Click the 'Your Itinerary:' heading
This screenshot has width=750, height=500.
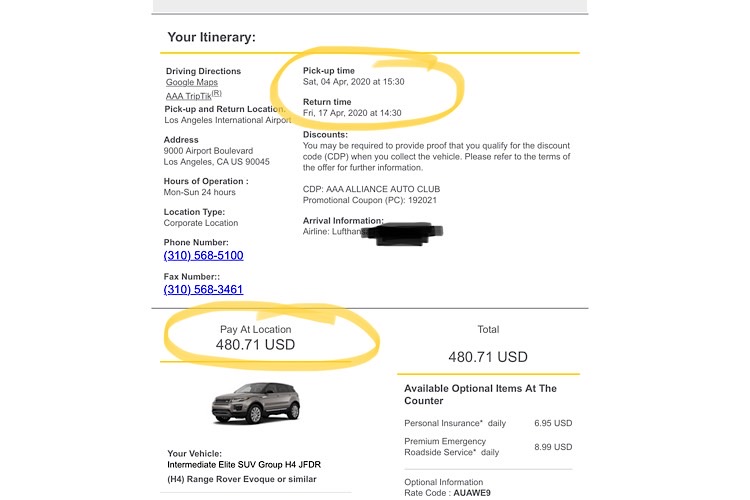coord(211,37)
